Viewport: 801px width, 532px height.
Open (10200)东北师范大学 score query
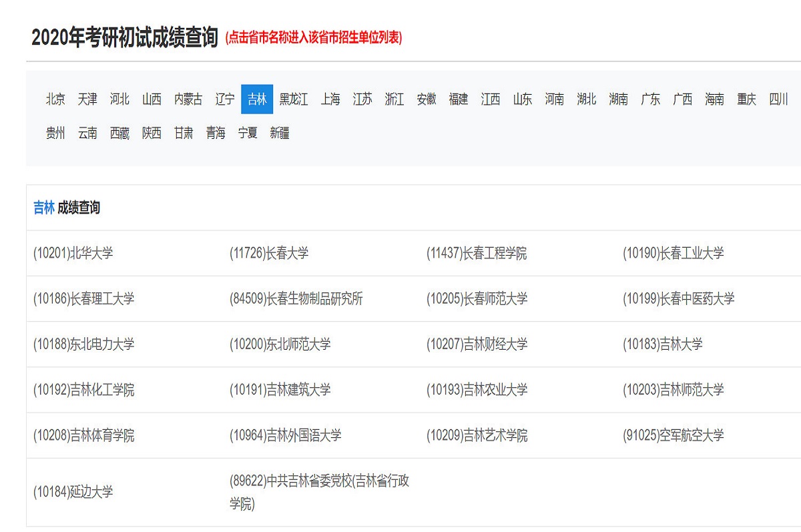[x=280, y=344]
